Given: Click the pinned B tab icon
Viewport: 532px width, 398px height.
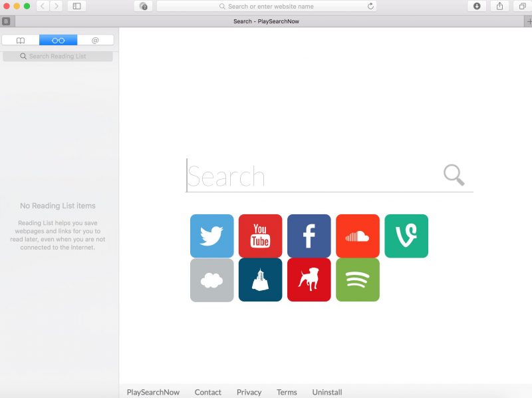Looking at the screenshot, I should coord(6,21).
